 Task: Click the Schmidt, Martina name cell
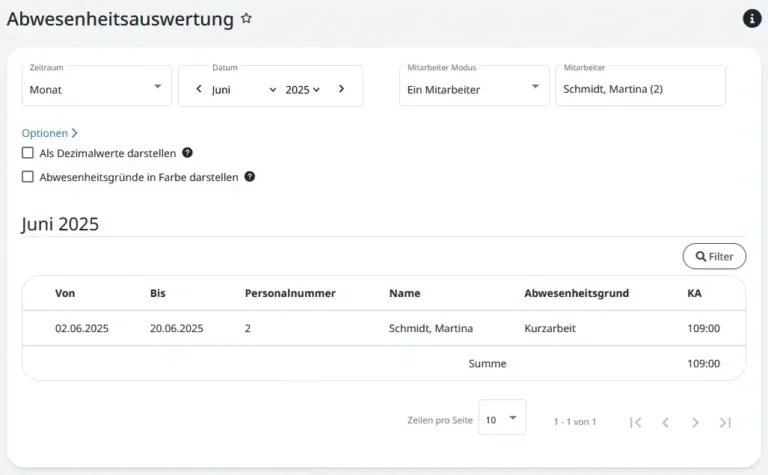pyautogui.click(x=431, y=328)
